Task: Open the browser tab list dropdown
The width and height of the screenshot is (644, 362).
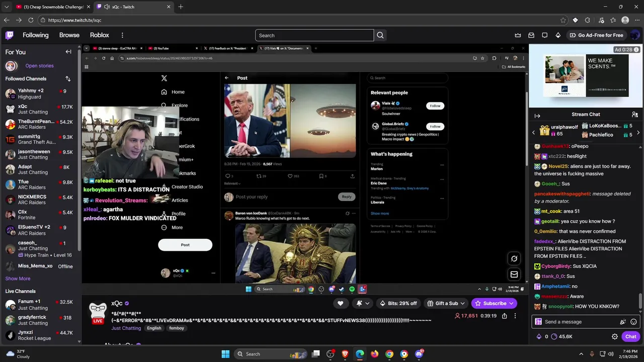Action: click(7, 7)
